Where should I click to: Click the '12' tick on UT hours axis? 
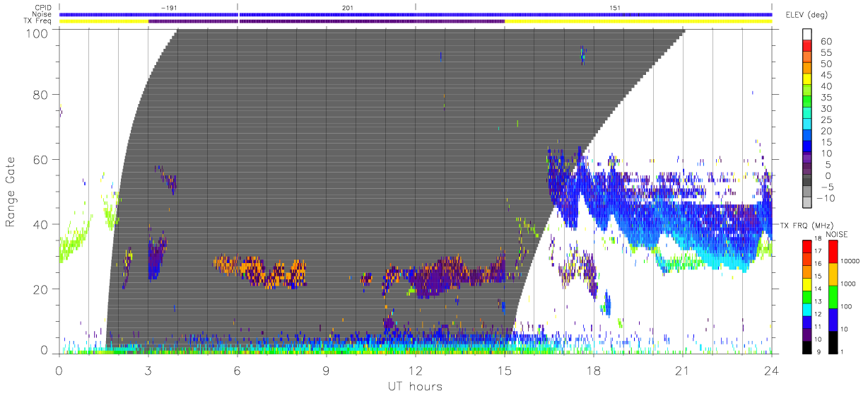(x=416, y=369)
